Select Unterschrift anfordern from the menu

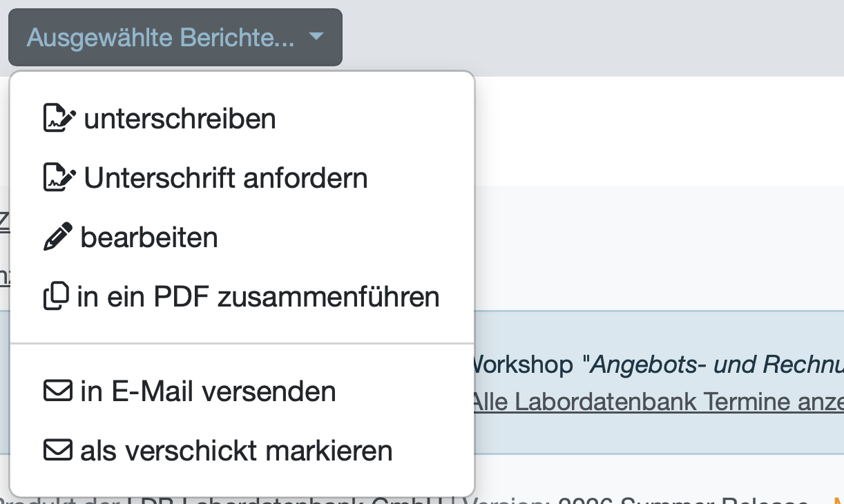point(242,177)
